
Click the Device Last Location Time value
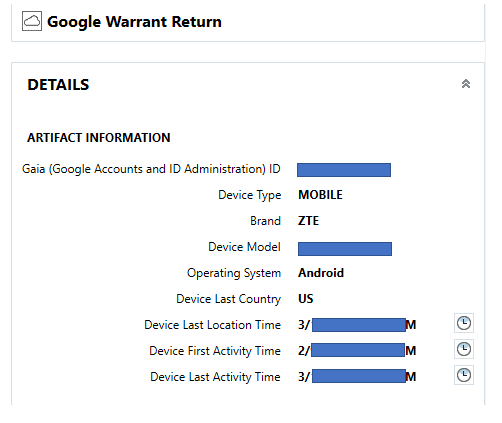(x=357, y=325)
